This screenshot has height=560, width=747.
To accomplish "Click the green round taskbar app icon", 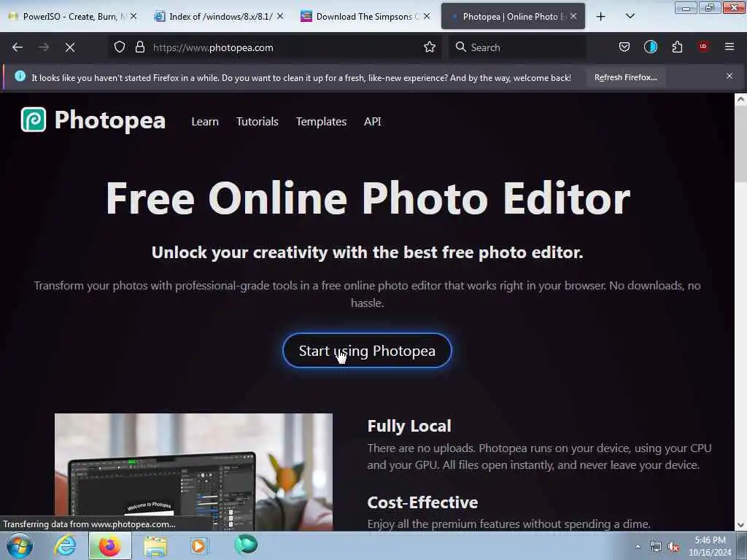I will coord(246,545).
